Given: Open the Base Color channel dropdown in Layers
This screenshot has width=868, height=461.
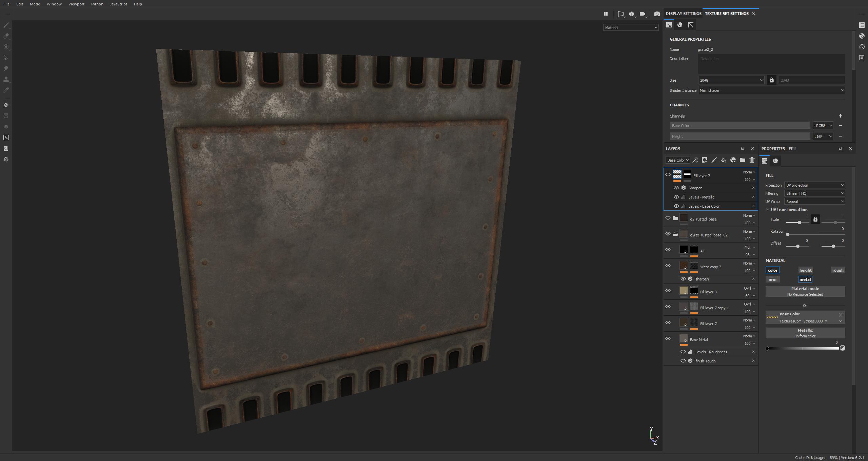Looking at the screenshot, I should 678,160.
